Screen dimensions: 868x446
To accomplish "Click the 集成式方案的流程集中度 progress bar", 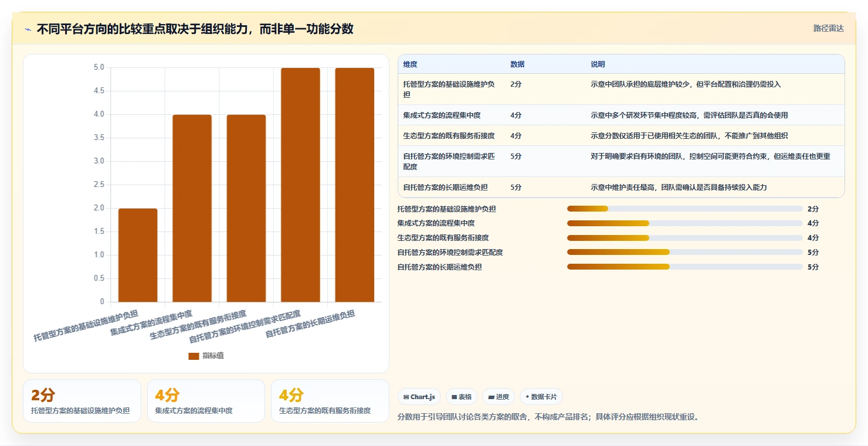I will (x=685, y=223).
